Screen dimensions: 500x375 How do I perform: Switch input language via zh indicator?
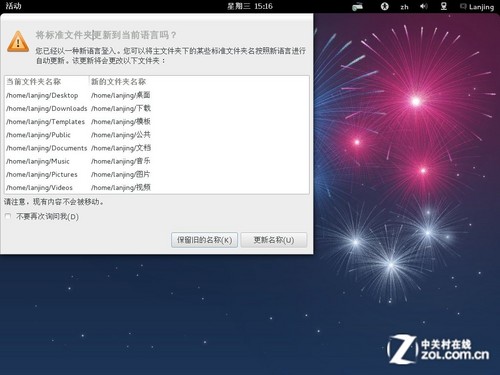tap(404, 7)
